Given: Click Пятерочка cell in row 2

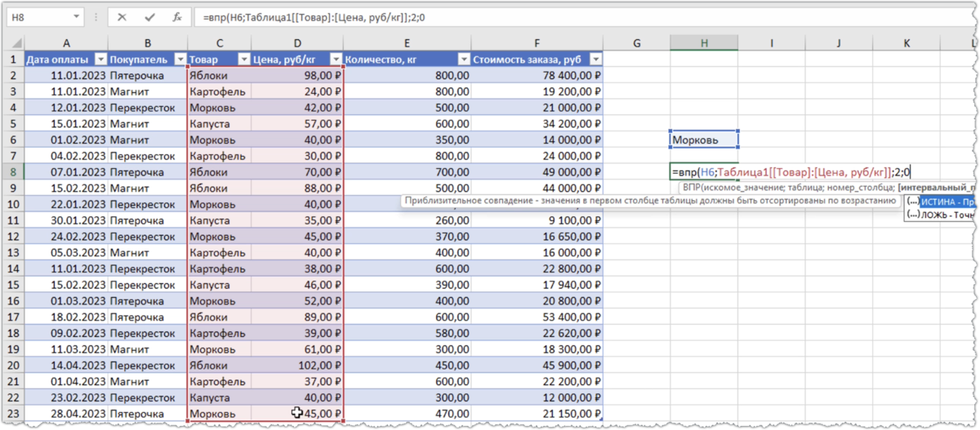Looking at the screenshot, I should click(x=147, y=75).
